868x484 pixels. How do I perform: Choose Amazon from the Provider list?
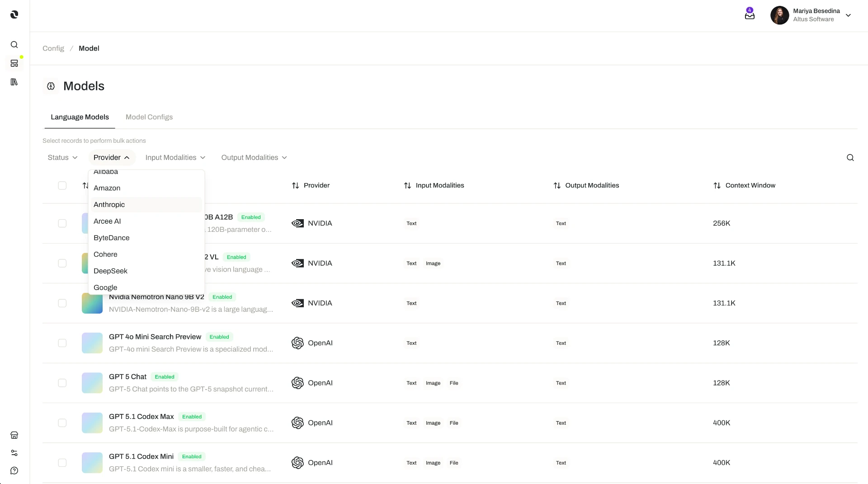tap(146, 188)
